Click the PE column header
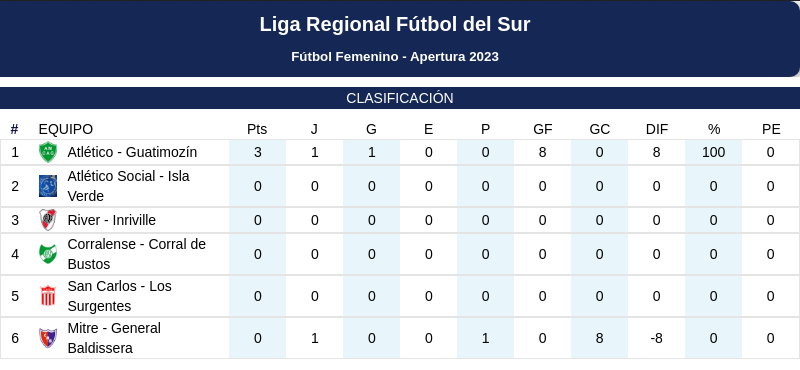The width and height of the screenshot is (800, 370). (x=771, y=130)
